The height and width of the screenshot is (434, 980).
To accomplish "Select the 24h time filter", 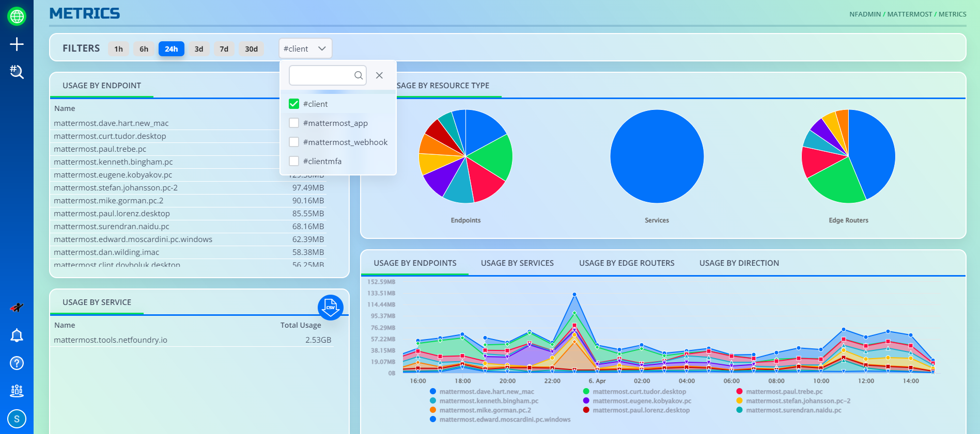I will click(x=172, y=49).
